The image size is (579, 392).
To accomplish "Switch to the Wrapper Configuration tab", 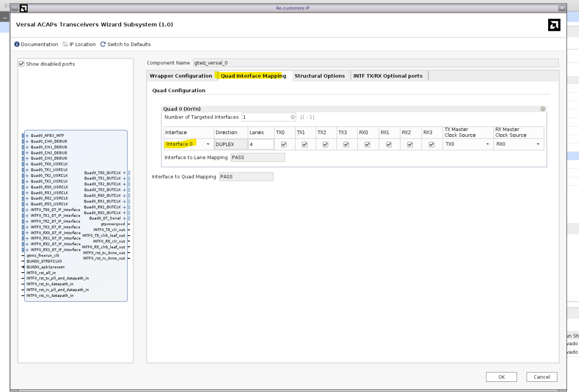I will pos(181,76).
